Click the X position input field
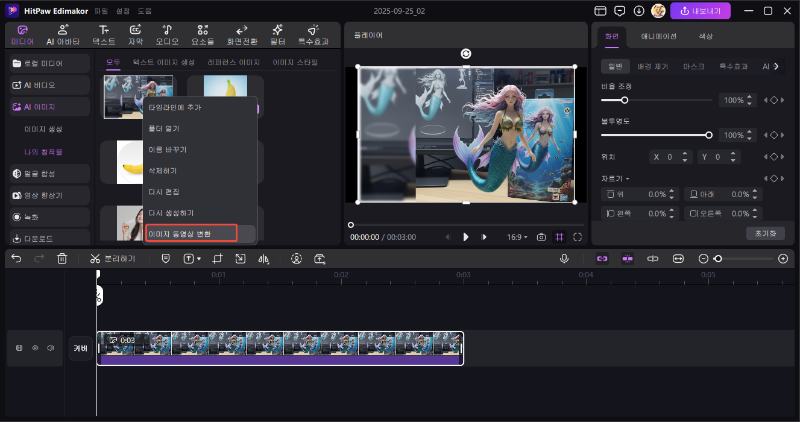 tap(671, 157)
